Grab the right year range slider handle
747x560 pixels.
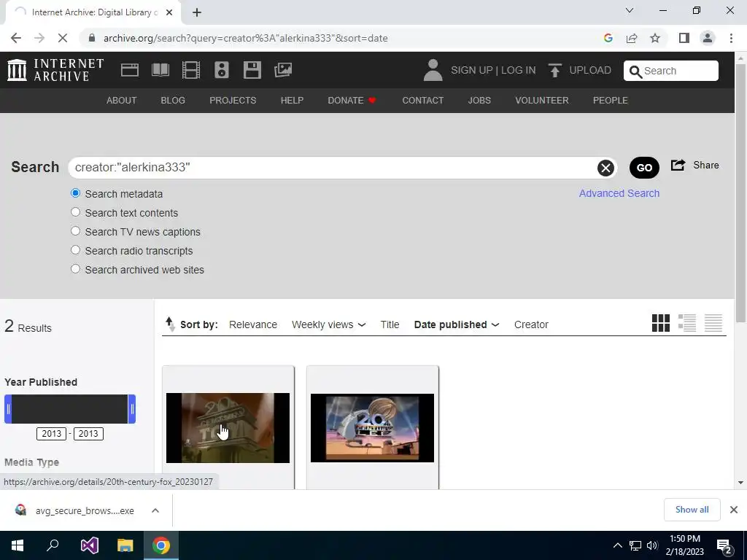pyautogui.click(x=132, y=409)
